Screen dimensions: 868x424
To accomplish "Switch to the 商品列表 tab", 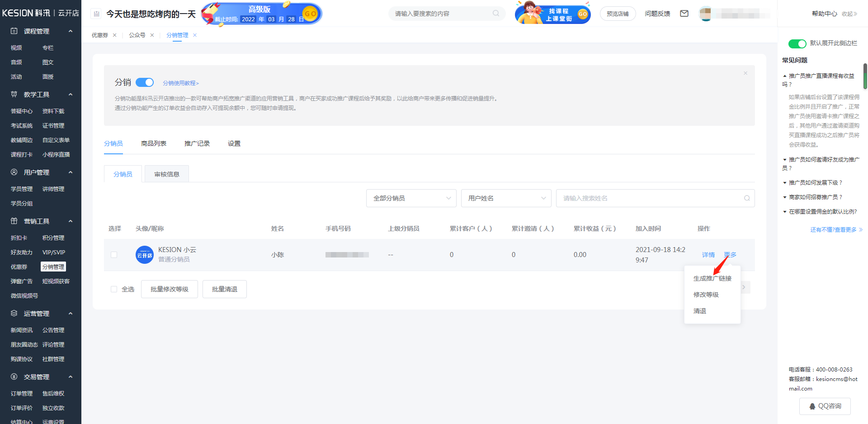I will (154, 143).
